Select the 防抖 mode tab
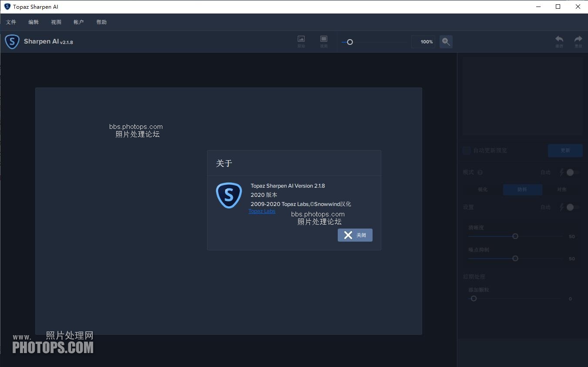This screenshot has width=588, height=367. (x=522, y=189)
